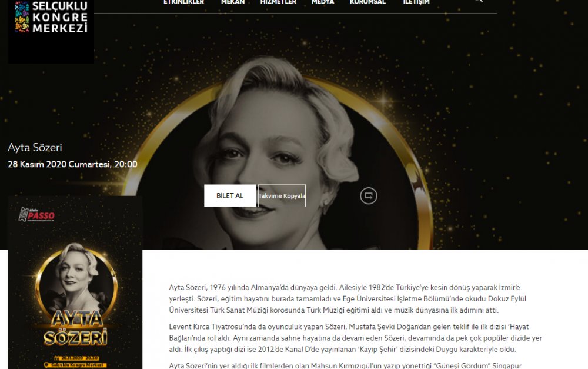Open the Ayta Sözeri poster thumbnail
This screenshot has width=588, height=369.
pyautogui.click(x=75, y=282)
